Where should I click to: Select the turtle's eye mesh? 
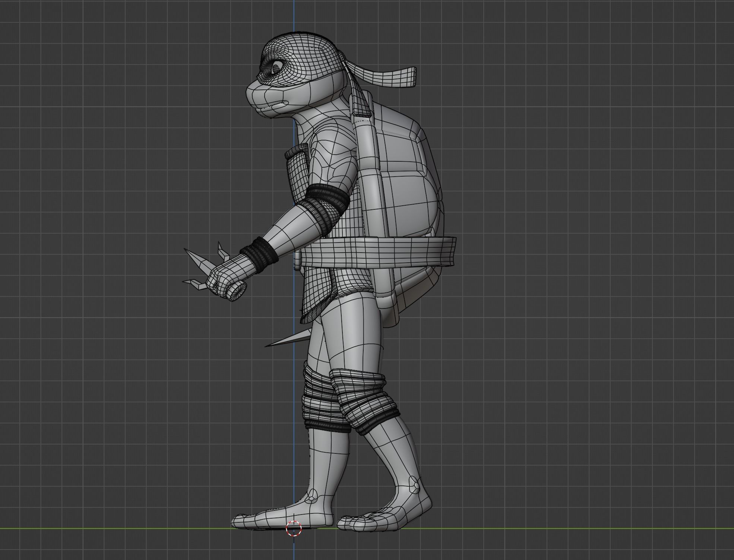(x=276, y=68)
